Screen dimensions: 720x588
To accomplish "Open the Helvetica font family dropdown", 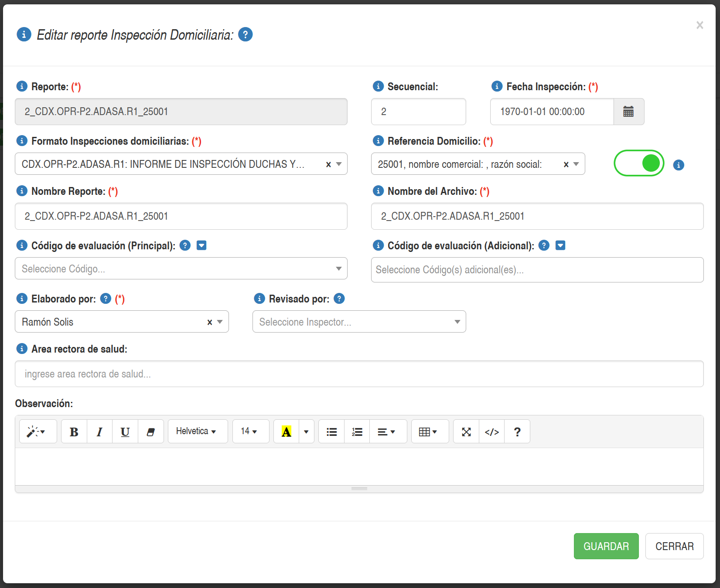I will pyautogui.click(x=198, y=432).
